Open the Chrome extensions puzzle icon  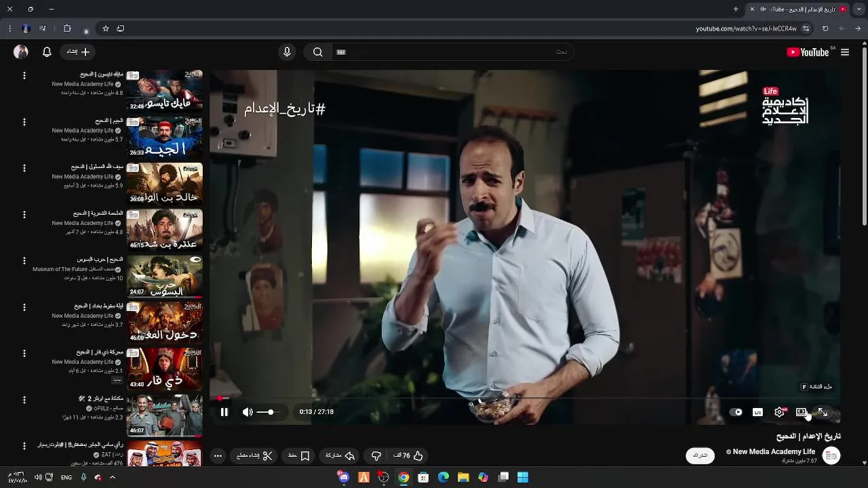pos(67,28)
